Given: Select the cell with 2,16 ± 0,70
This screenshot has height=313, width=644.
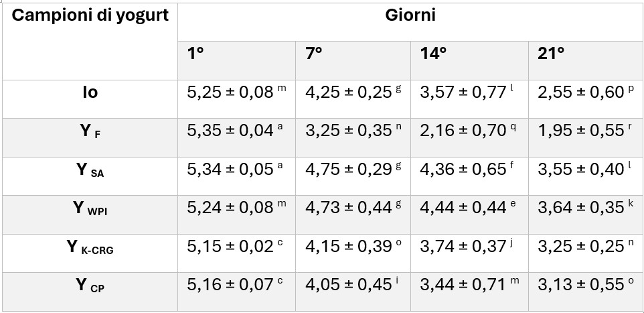Looking at the screenshot, I should (469, 138).
